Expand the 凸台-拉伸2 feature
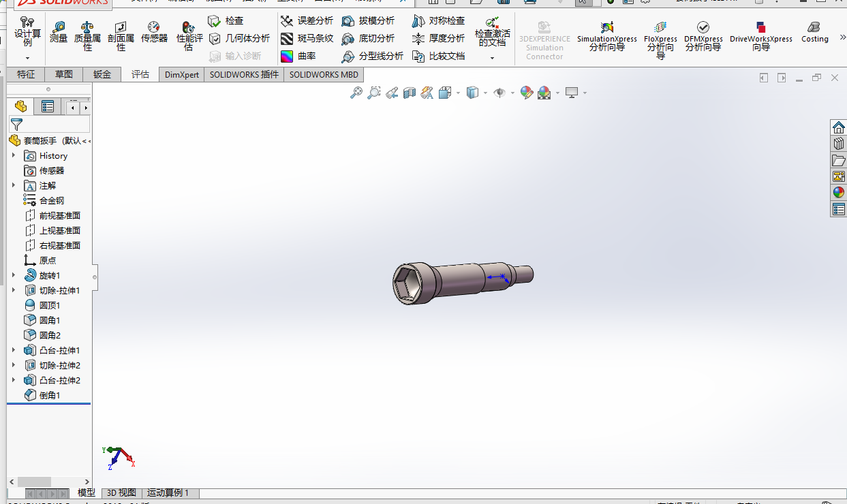Image resolution: width=847 pixels, height=504 pixels. tap(14, 380)
